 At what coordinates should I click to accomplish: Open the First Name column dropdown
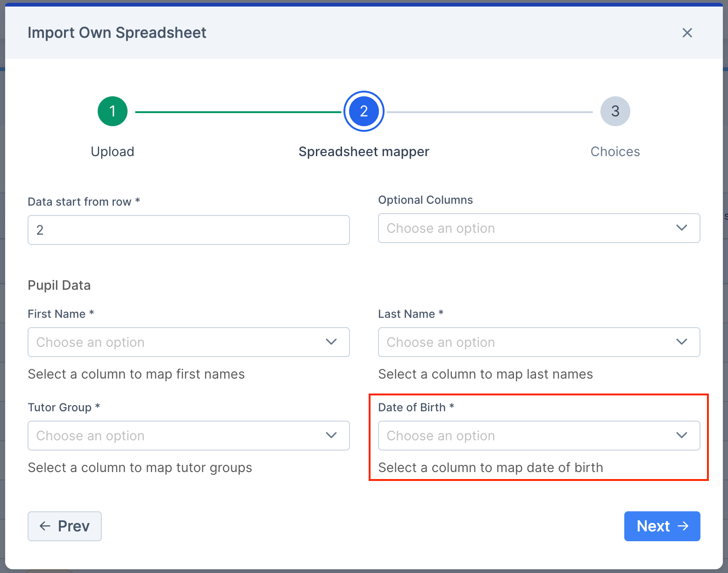click(x=188, y=342)
